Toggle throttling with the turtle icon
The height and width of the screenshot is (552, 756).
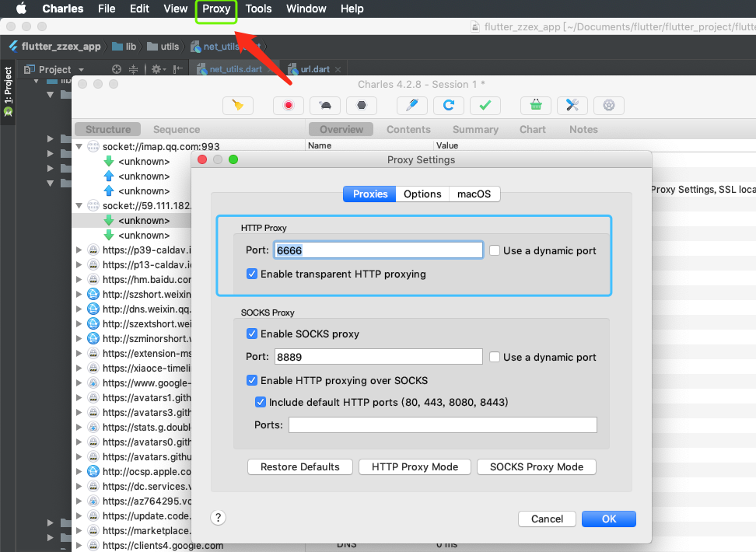click(x=325, y=105)
